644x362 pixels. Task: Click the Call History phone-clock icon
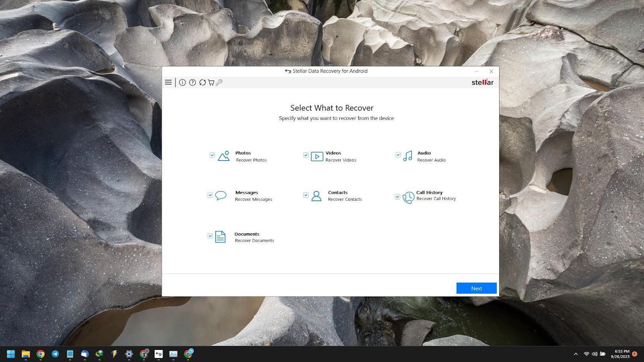point(408,197)
